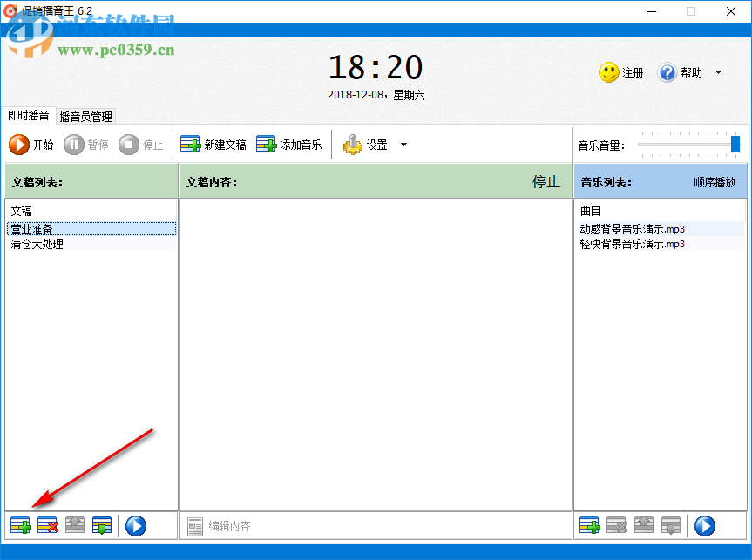
Task: Select the 新建文稿 toolbar icon
Action: [x=192, y=144]
